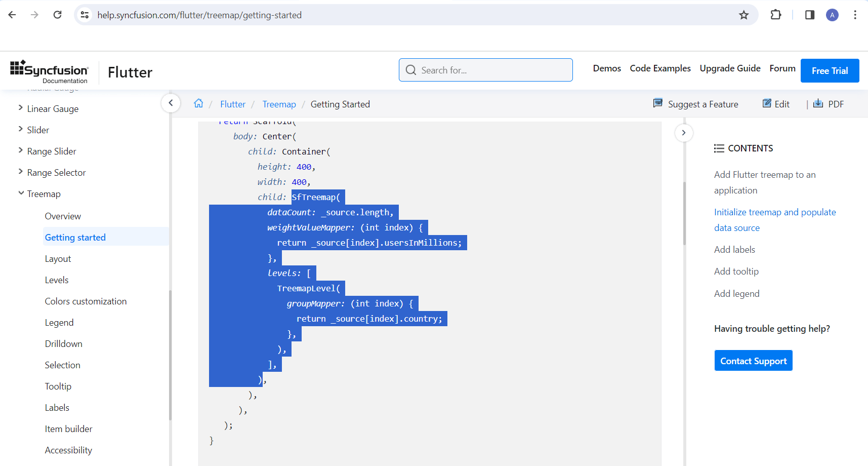Viewport: 868px width, 466px height.
Task: Bookmark this page with the star icon
Action: tap(743, 15)
